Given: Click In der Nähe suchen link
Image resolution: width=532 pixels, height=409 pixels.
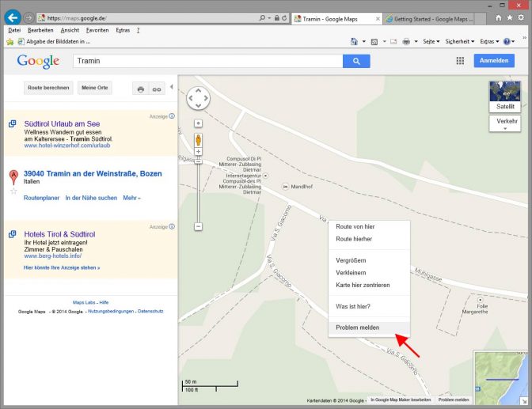Looking at the screenshot, I should 91,198.
